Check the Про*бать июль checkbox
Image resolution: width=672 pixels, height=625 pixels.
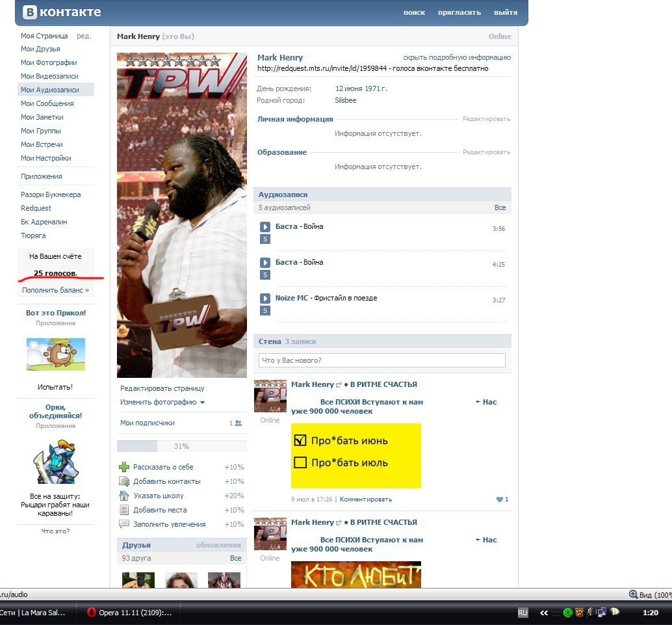pyautogui.click(x=300, y=462)
